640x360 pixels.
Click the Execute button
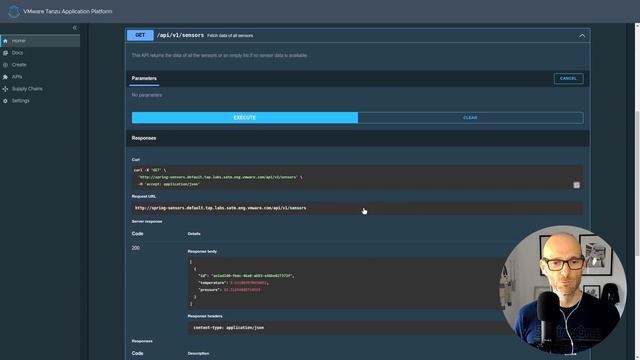tap(245, 118)
